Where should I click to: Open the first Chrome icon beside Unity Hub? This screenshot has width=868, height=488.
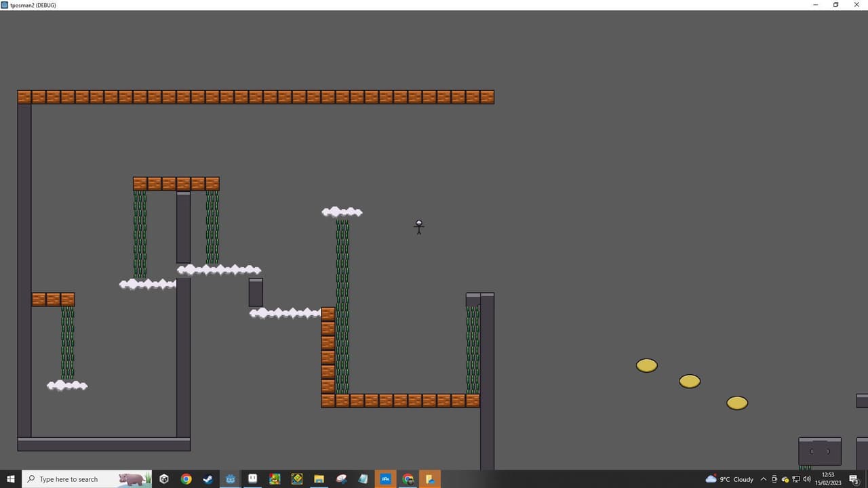click(x=186, y=479)
